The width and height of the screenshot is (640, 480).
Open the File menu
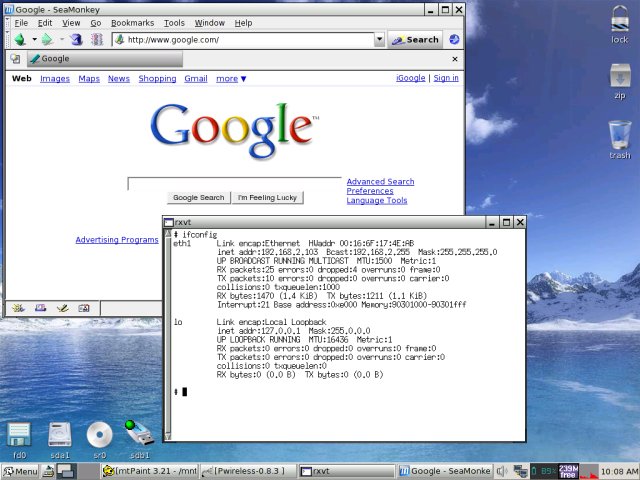(x=21, y=23)
